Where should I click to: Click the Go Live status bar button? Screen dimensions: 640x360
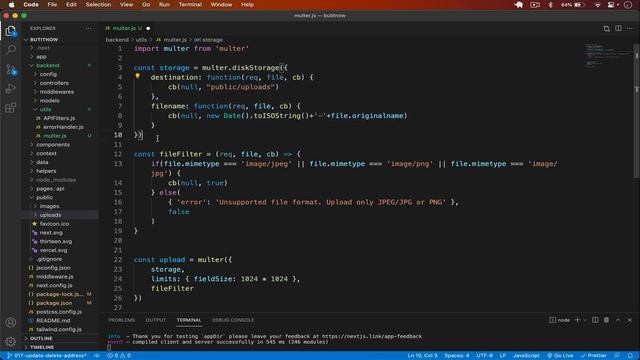click(560, 356)
